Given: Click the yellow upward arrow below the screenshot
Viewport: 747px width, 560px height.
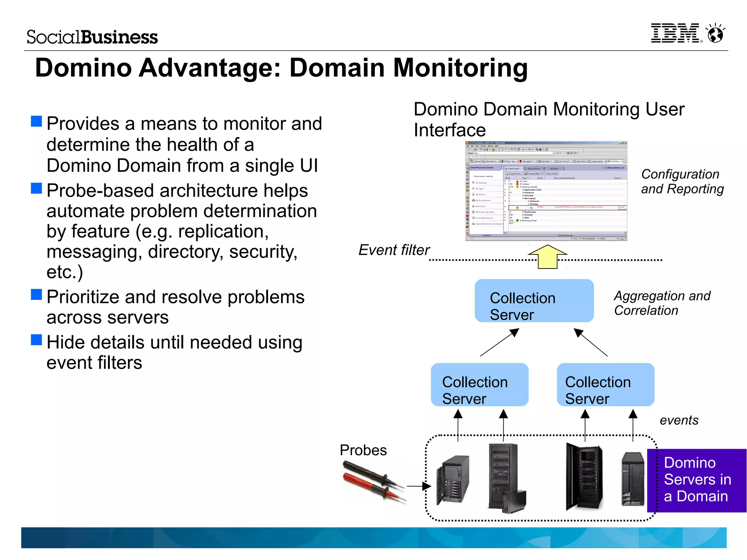Looking at the screenshot, I should coord(547,257).
